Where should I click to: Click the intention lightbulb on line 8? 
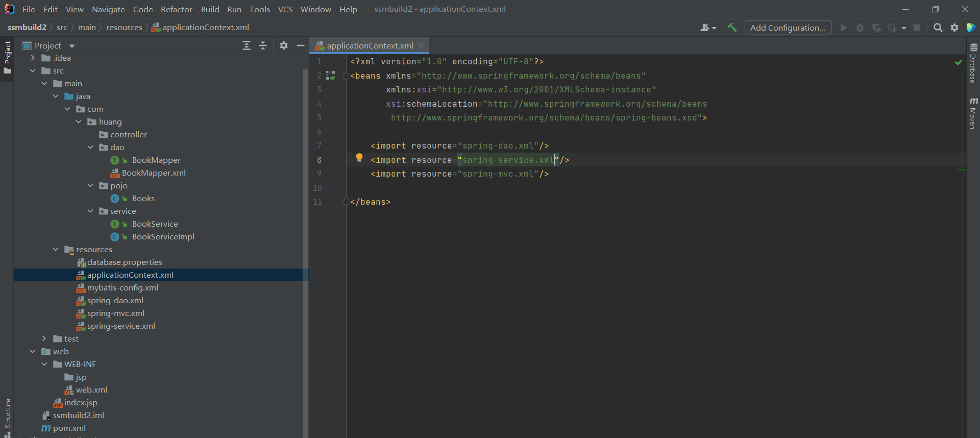click(359, 158)
